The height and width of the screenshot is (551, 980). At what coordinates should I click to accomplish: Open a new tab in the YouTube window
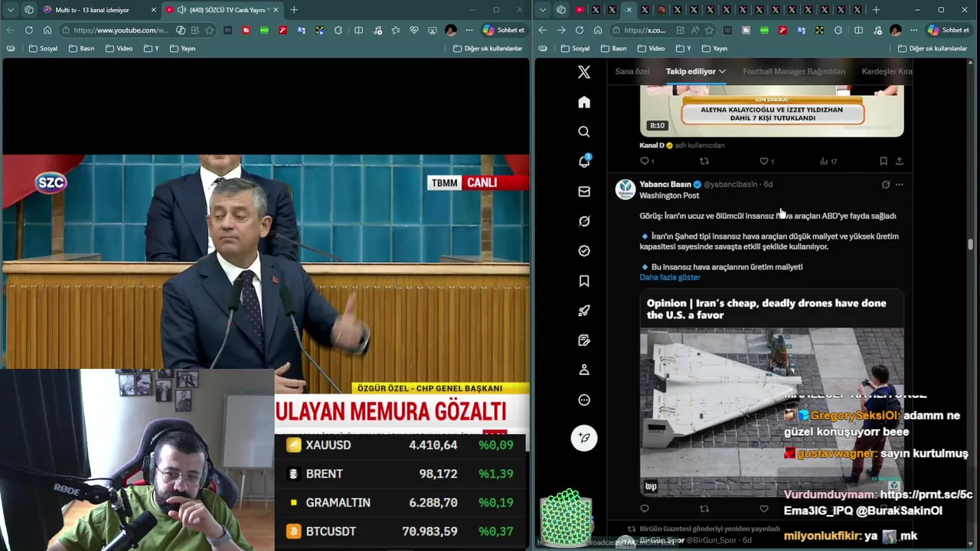(x=294, y=10)
